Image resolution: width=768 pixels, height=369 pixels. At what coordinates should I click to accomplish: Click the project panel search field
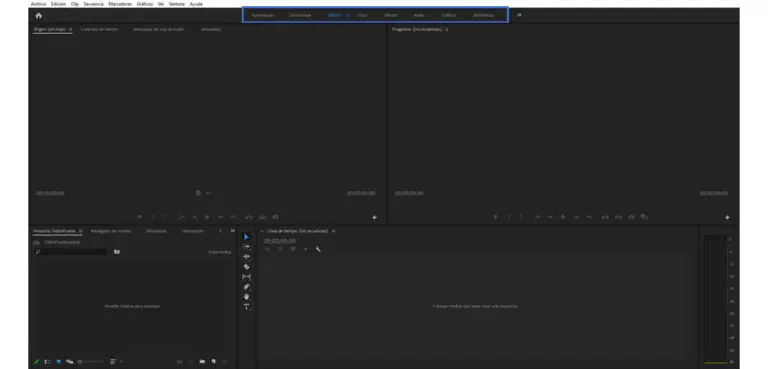coord(70,252)
